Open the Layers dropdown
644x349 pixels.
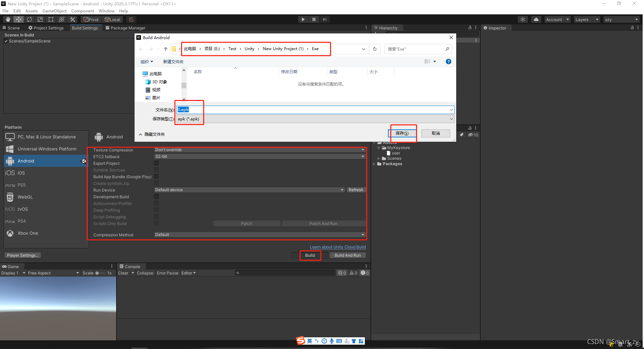(587, 19)
